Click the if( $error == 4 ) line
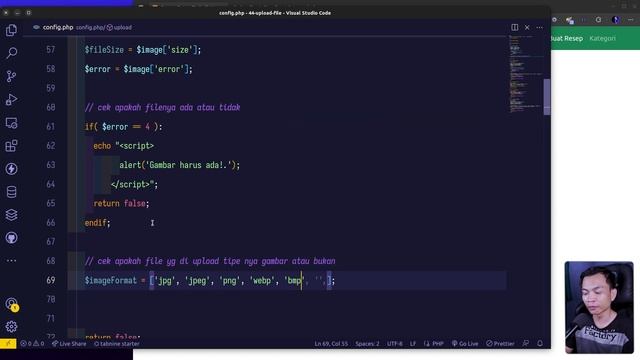The width and height of the screenshot is (640, 360). point(123,127)
